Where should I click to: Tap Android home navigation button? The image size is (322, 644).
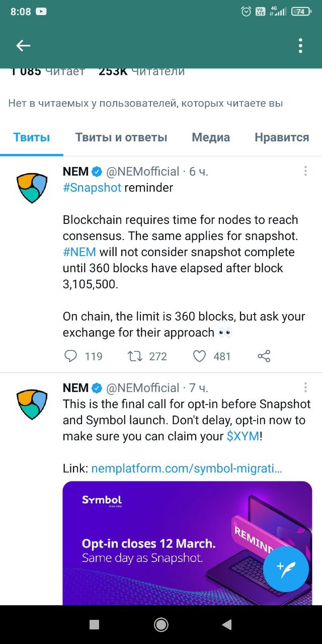[x=161, y=624]
